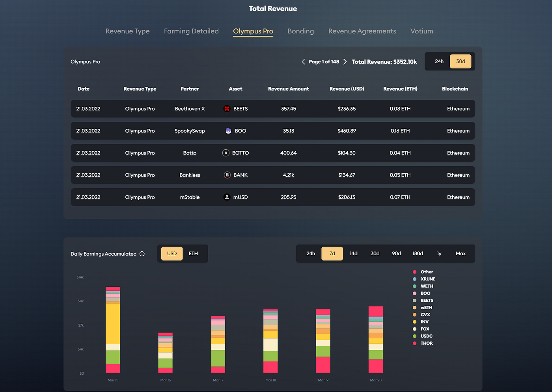Click the BOO token icon
The image size is (552, 392).
pos(228,131)
